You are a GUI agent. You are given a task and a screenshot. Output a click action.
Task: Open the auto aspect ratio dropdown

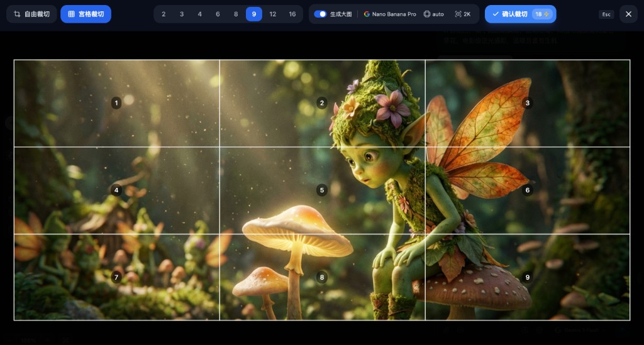click(x=433, y=14)
